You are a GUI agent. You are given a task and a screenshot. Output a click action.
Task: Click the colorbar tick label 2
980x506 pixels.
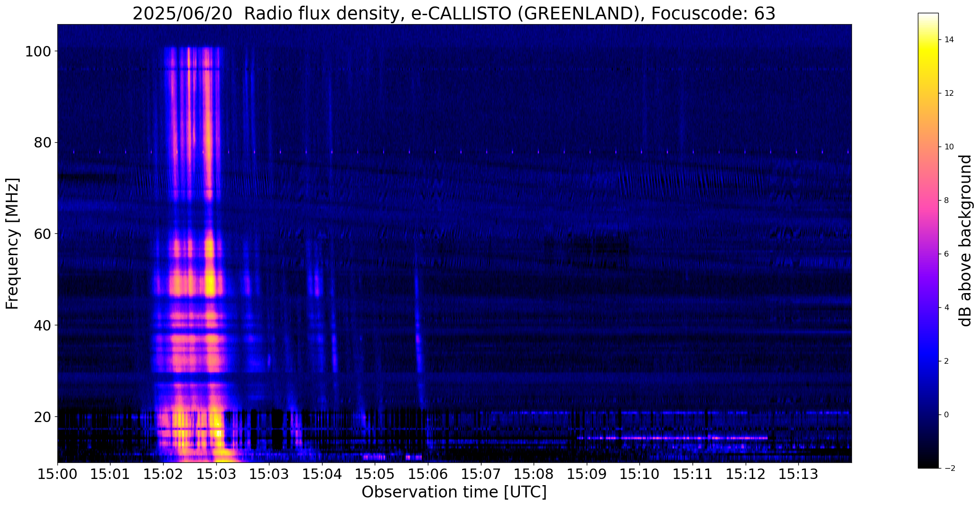947,361
